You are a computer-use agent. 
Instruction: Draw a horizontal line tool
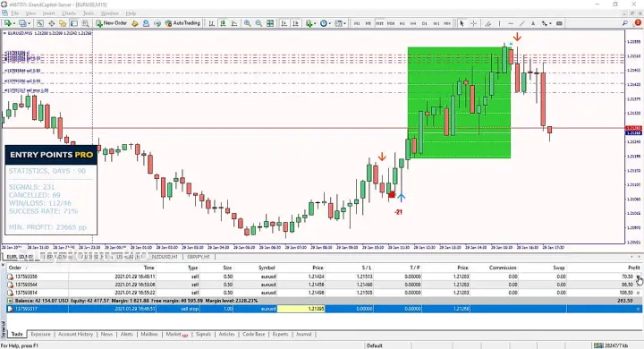[511, 23]
